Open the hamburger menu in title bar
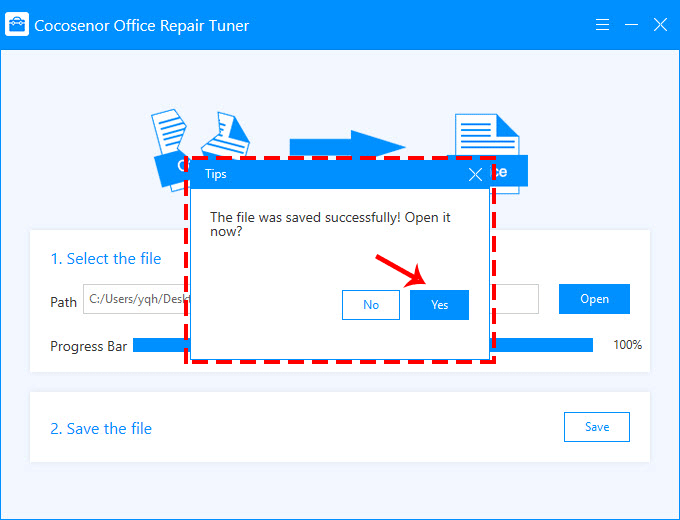Screen dimensions: 680x520 click(x=602, y=25)
